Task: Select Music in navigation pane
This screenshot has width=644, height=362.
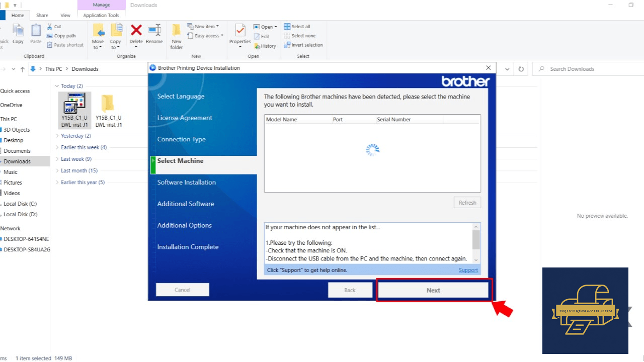Action: click(11, 172)
